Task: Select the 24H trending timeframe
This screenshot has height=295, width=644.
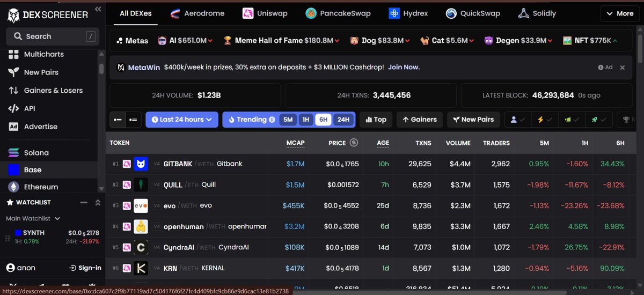Action: 342,120
